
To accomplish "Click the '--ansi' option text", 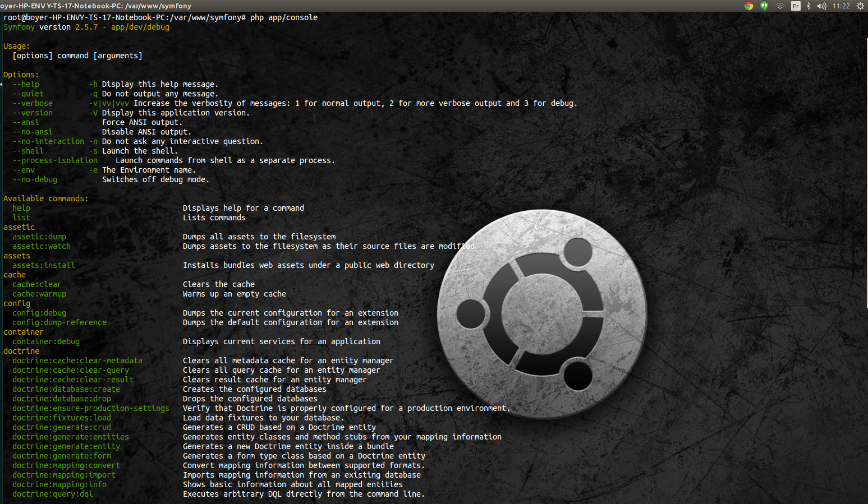I will (26, 122).
